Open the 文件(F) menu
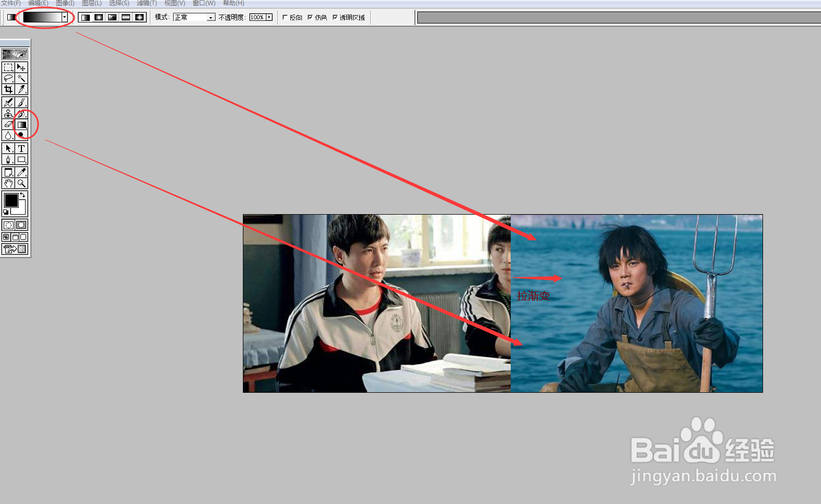821x504 pixels. pos(10,3)
